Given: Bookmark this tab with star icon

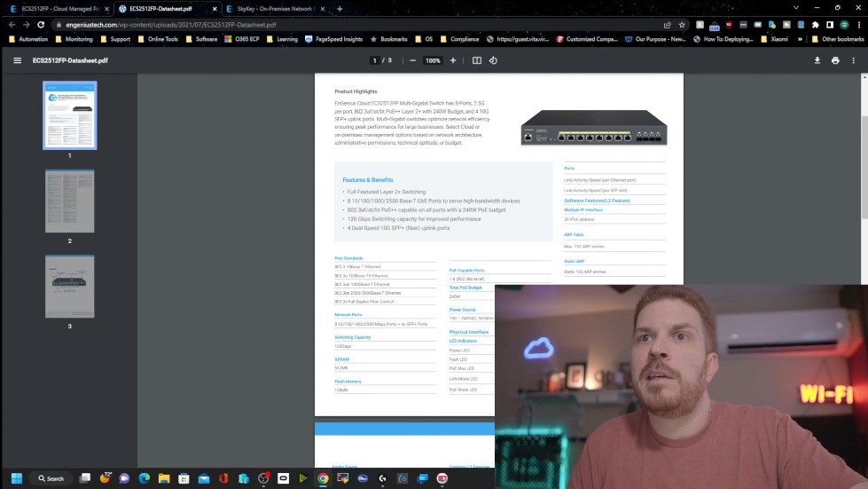Looking at the screenshot, I should pyautogui.click(x=682, y=24).
